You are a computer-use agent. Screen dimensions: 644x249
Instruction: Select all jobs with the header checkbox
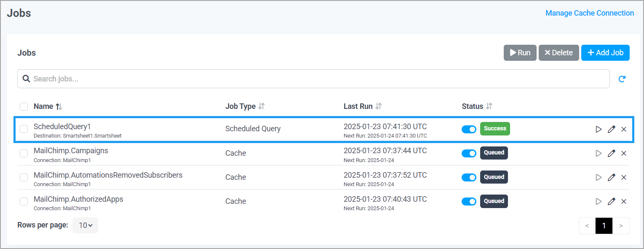tap(24, 106)
